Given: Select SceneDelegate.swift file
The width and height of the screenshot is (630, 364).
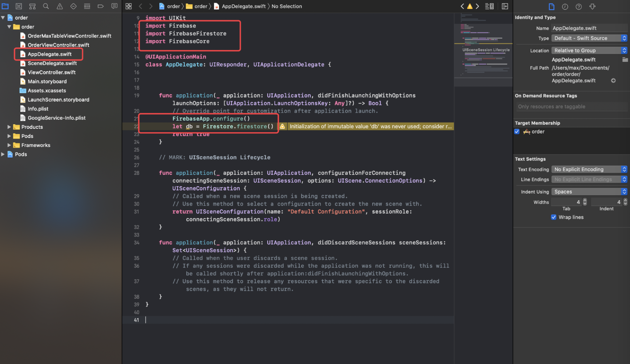Looking at the screenshot, I should click(x=49, y=63).
